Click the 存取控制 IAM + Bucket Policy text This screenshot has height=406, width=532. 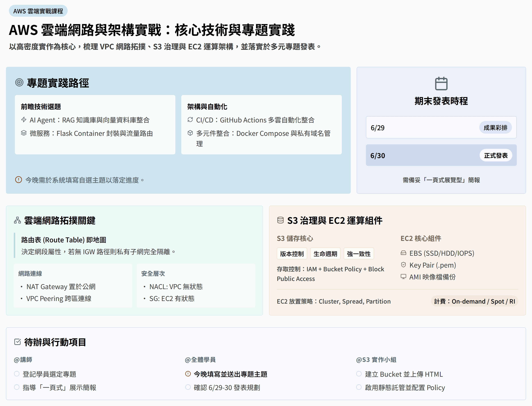point(330,274)
